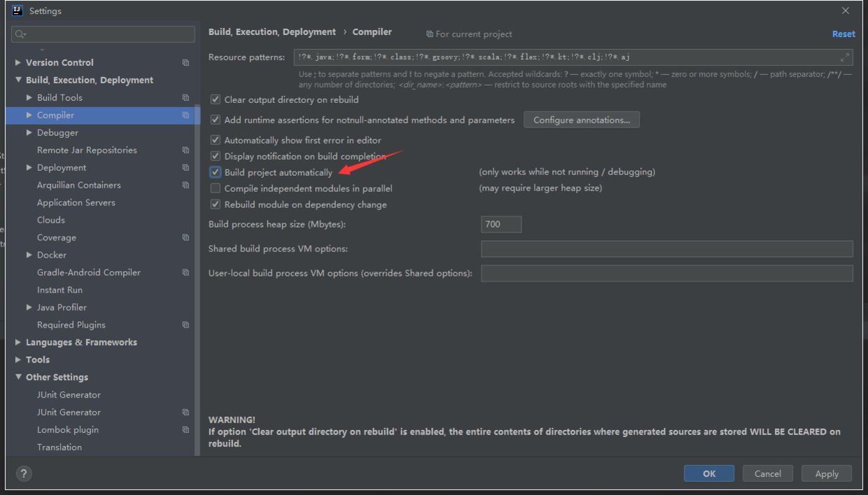
Task: Collapse Build, Execution, Deployment section
Action: pyautogui.click(x=18, y=81)
